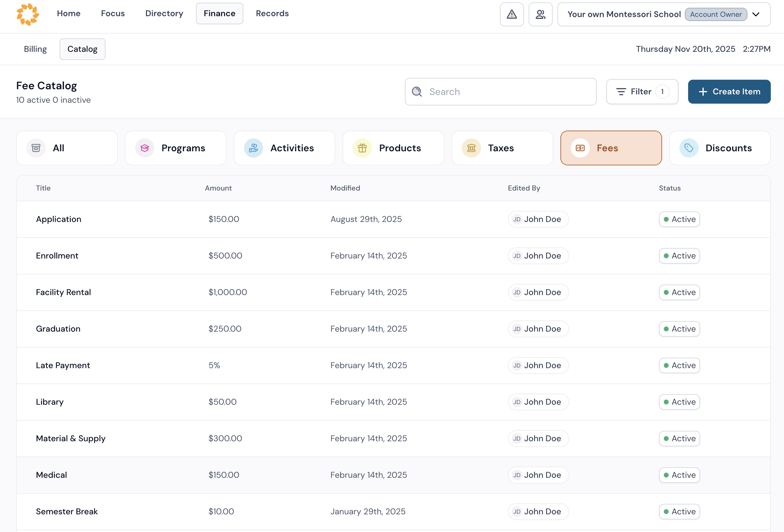Open the Facility Rental fee title
Viewport: 784px width, 532px height.
point(64,292)
